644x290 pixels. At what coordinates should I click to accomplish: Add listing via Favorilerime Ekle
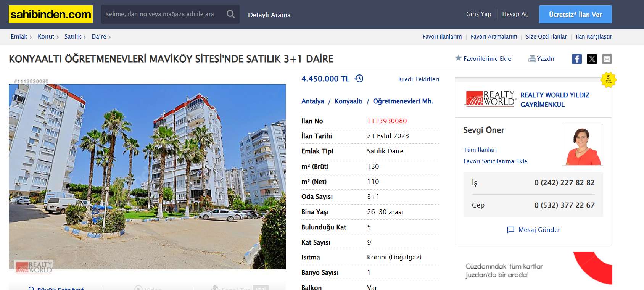487,58
